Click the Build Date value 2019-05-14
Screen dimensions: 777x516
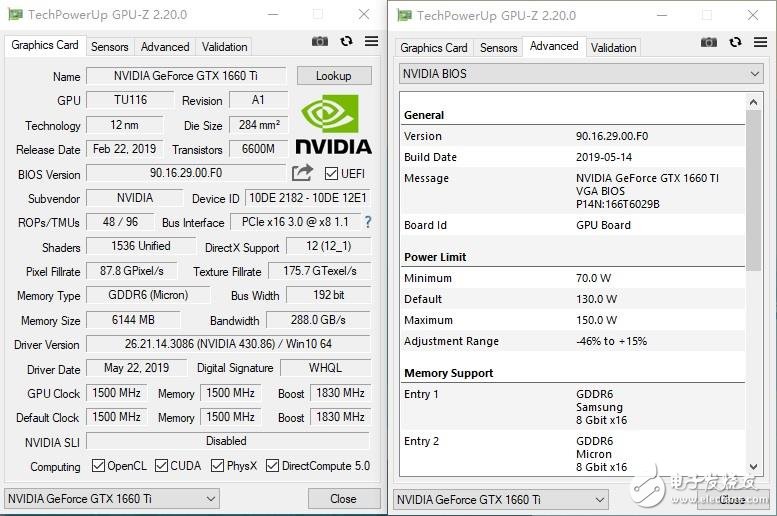click(x=604, y=157)
